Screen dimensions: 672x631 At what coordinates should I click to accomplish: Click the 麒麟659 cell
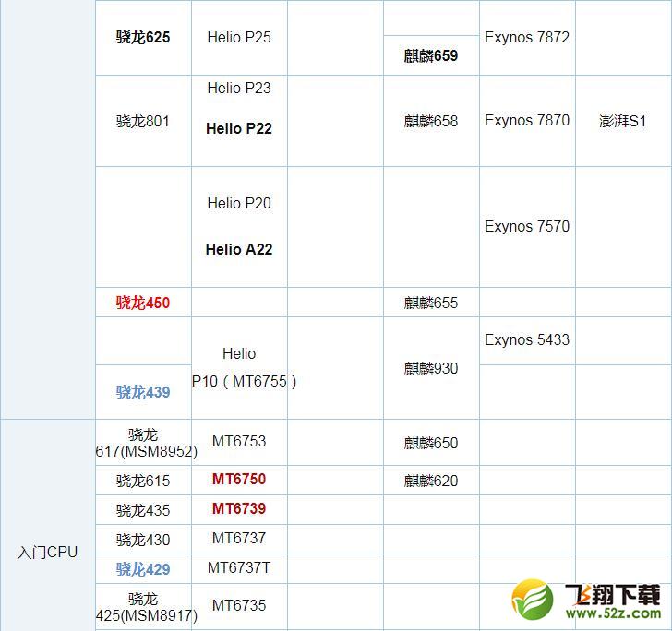(431, 55)
